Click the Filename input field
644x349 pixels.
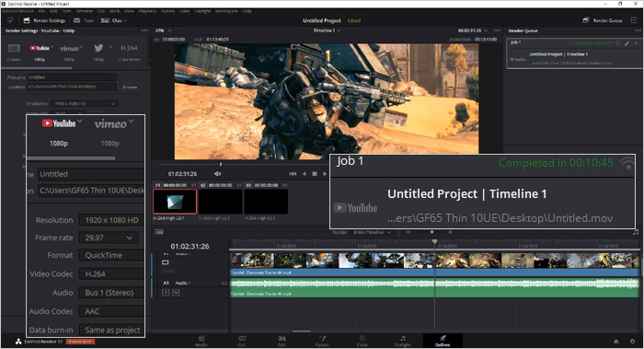(x=72, y=77)
